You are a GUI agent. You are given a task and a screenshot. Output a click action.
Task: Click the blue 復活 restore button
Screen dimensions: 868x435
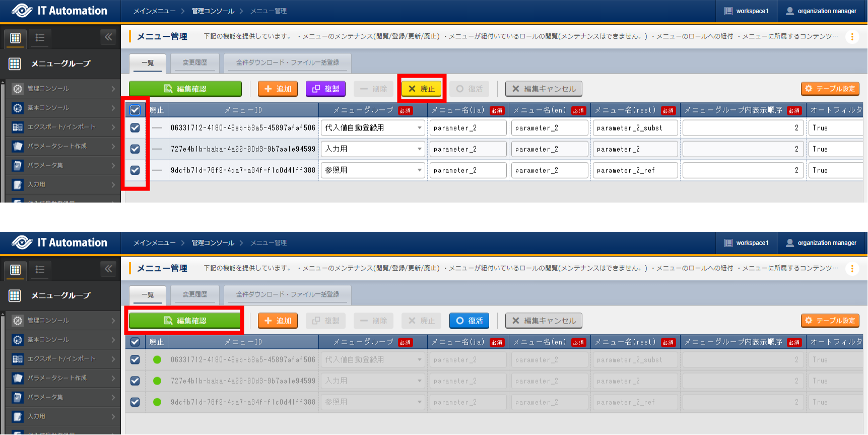[469, 321]
